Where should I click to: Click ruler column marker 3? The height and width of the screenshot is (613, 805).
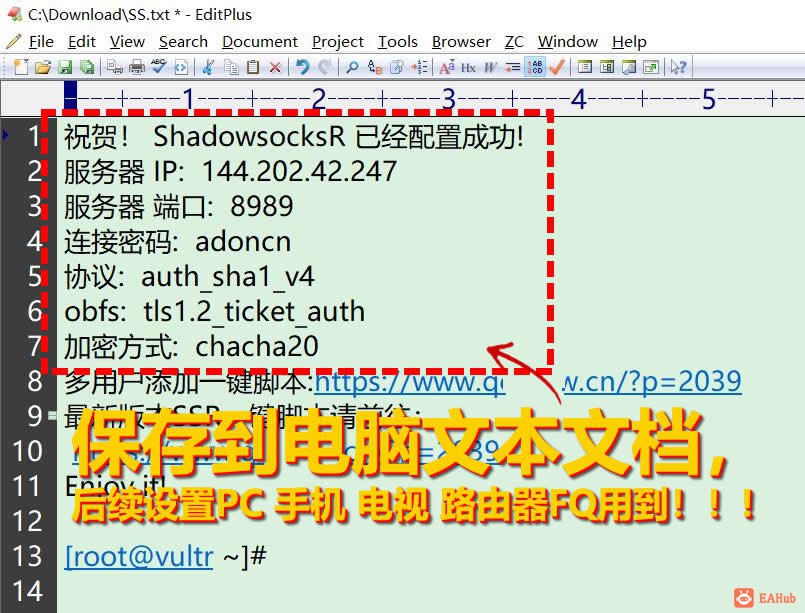click(449, 99)
